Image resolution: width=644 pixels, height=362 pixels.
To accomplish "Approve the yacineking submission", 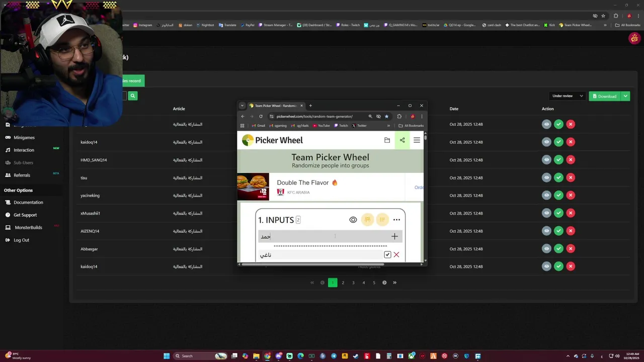I will (x=558, y=195).
